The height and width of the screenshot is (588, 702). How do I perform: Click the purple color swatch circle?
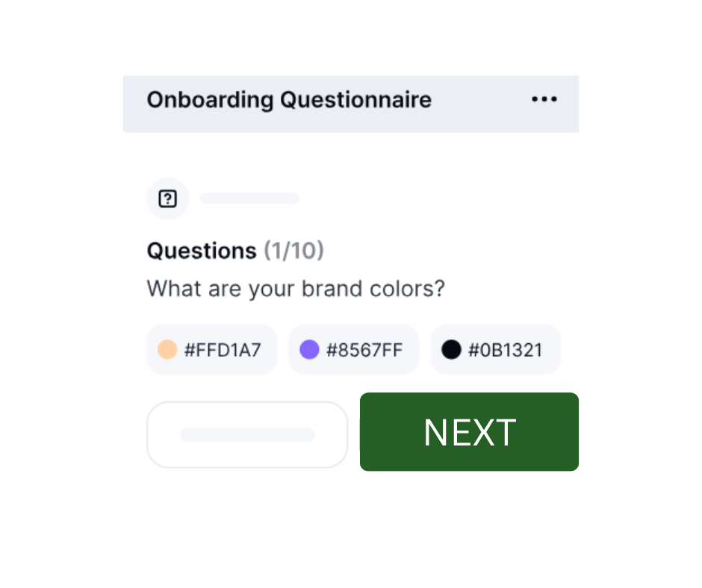[x=309, y=349]
